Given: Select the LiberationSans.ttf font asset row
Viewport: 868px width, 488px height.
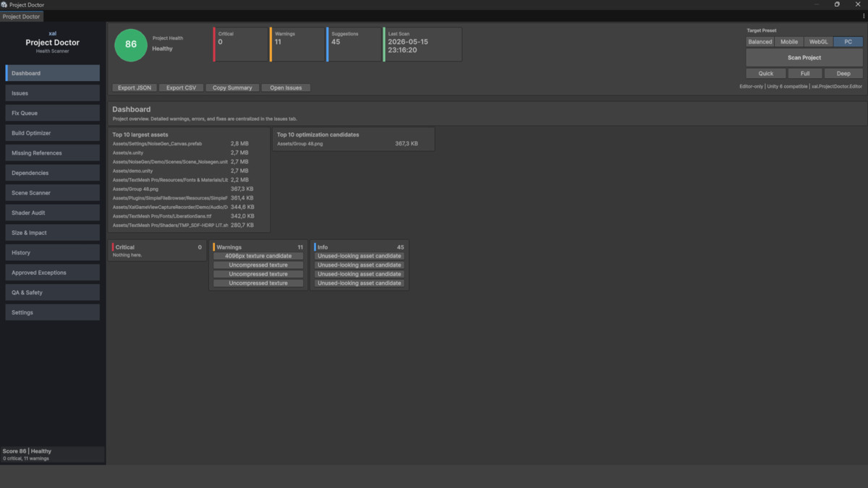Looking at the screenshot, I should 190,216.
